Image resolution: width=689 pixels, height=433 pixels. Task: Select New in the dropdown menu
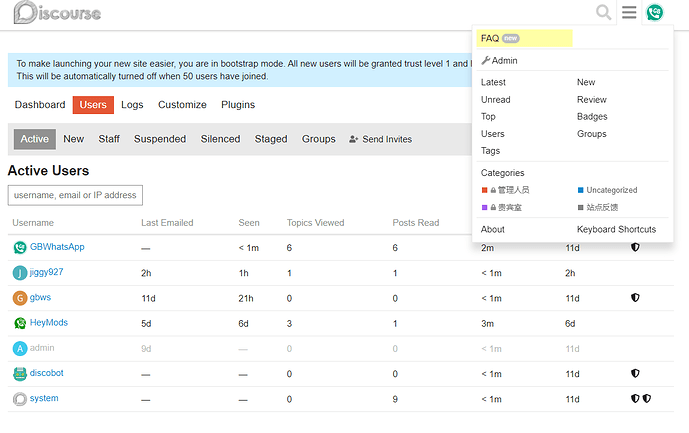click(586, 82)
